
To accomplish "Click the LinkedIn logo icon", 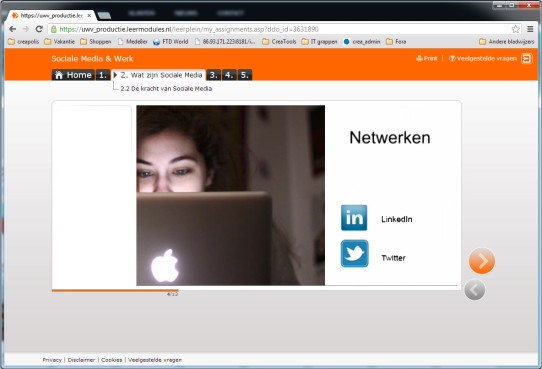I will [x=354, y=218].
